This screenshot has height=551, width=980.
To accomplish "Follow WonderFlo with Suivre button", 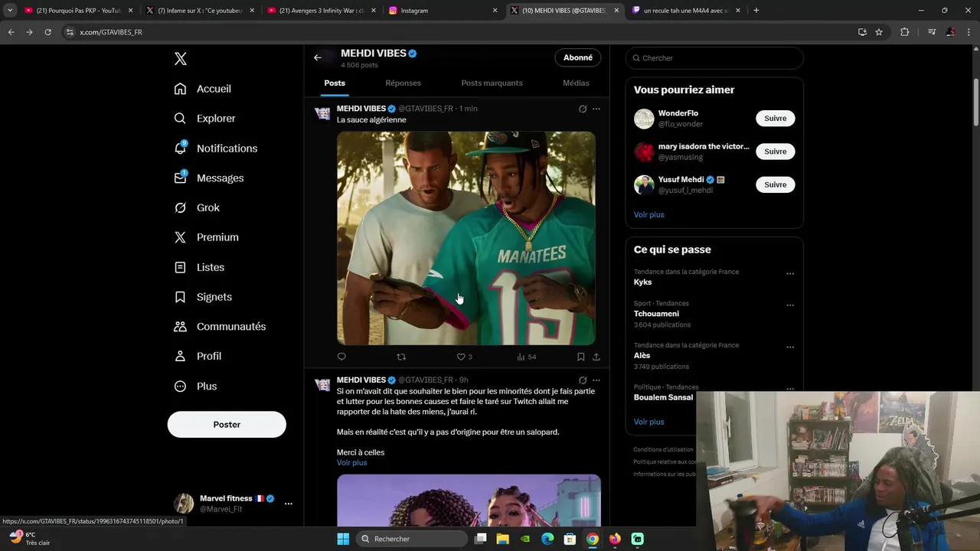I will (x=776, y=119).
